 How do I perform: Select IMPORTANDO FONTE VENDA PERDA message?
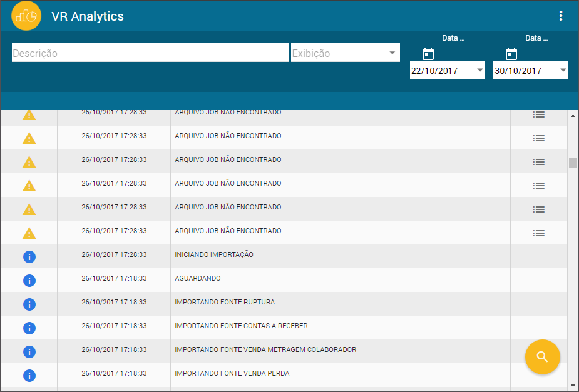click(x=232, y=374)
